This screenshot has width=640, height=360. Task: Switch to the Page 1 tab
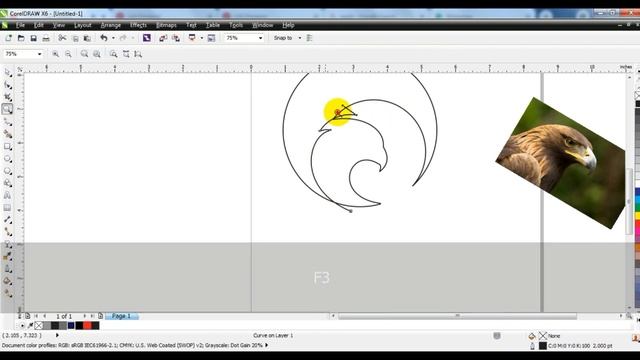(122, 316)
